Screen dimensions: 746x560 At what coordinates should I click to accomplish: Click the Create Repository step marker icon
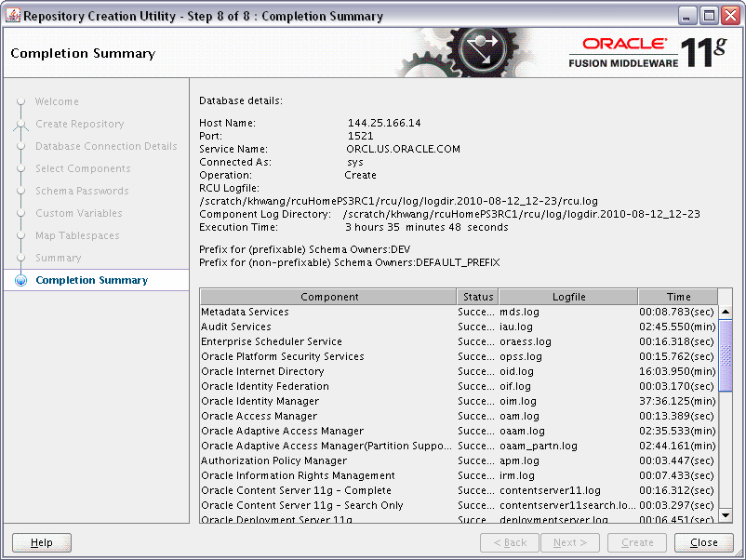click(21, 123)
